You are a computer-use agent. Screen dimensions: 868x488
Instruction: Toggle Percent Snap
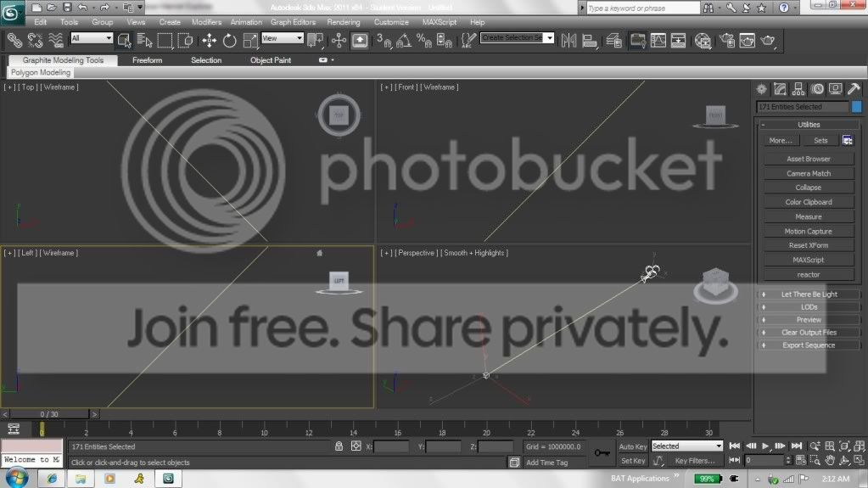[x=424, y=41]
